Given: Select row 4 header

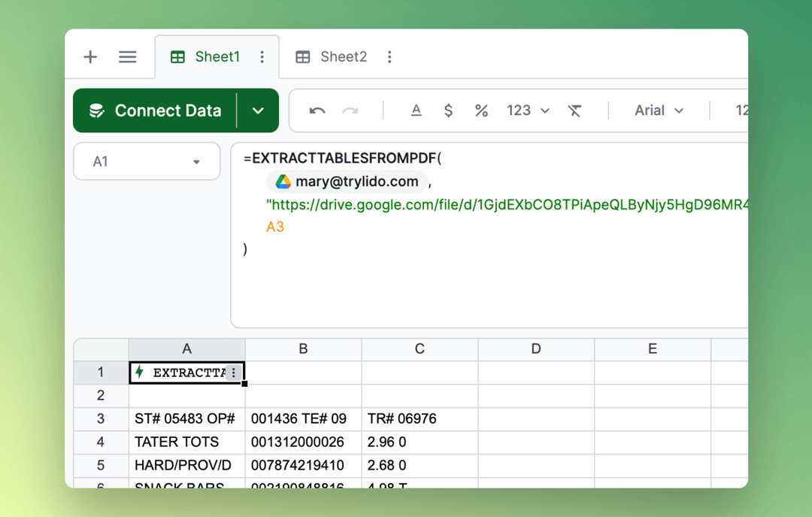Looking at the screenshot, I should 101,442.
